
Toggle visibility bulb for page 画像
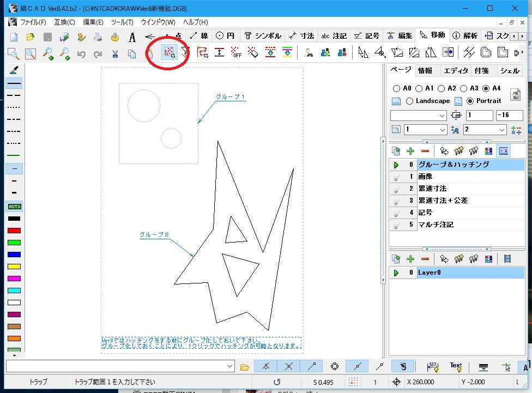click(396, 177)
